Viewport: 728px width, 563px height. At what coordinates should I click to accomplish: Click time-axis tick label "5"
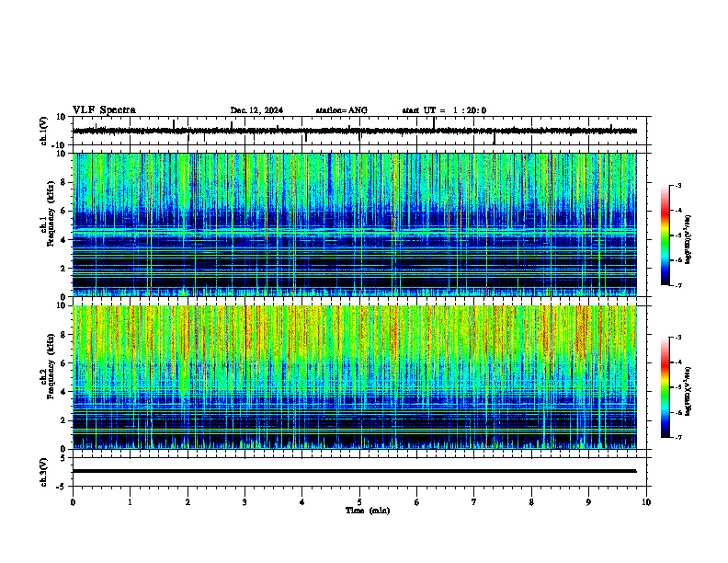tap(359, 502)
